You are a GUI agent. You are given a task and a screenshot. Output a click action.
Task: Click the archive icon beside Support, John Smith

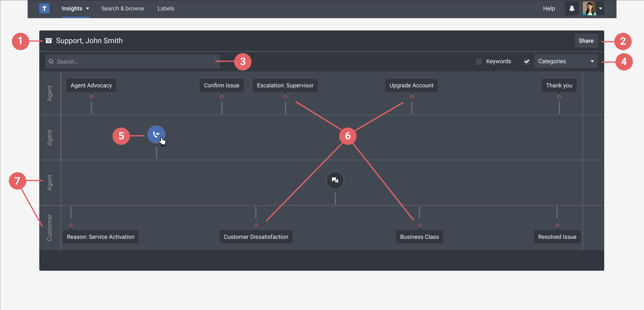click(49, 41)
